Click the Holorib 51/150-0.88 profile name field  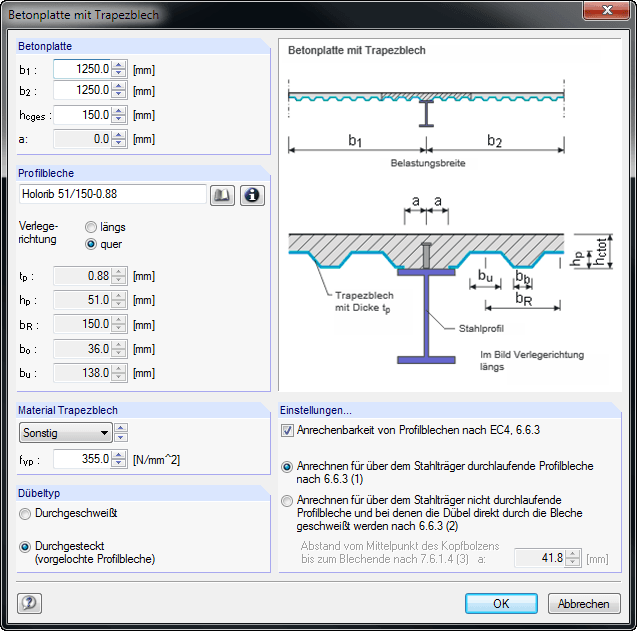tap(113, 194)
